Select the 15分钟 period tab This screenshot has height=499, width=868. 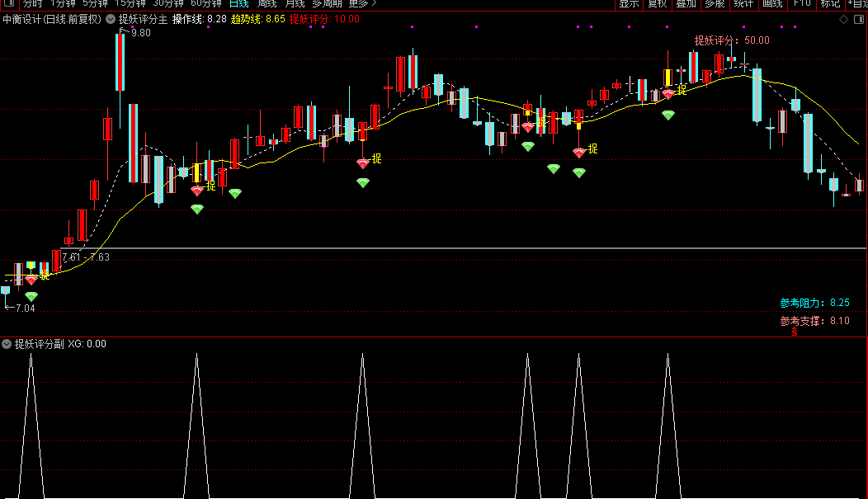click(130, 3)
